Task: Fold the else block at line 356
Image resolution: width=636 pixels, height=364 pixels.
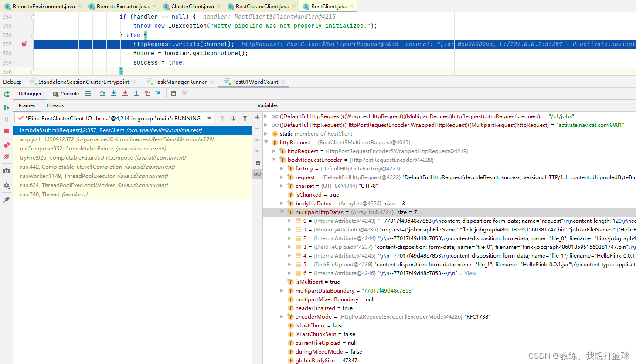Action: (x=33, y=35)
